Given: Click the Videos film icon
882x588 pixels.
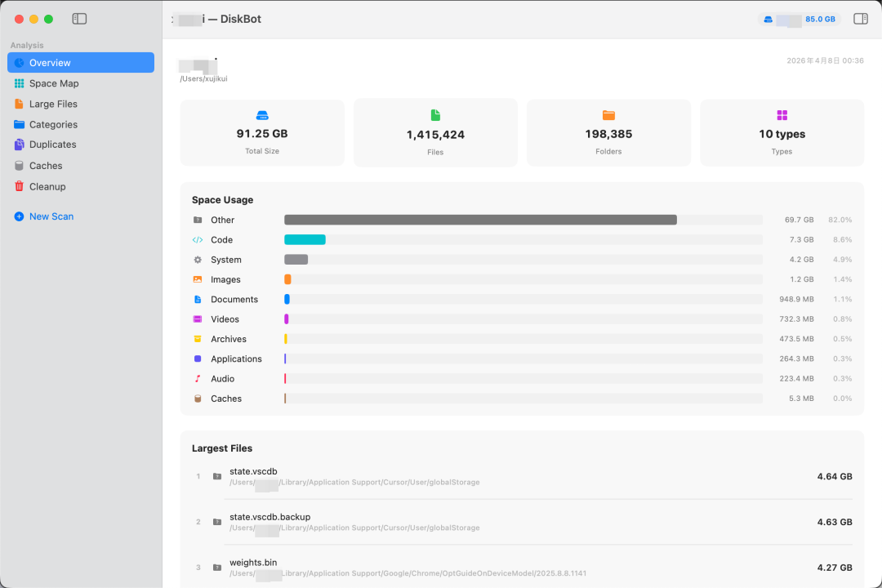Looking at the screenshot, I should (x=198, y=319).
